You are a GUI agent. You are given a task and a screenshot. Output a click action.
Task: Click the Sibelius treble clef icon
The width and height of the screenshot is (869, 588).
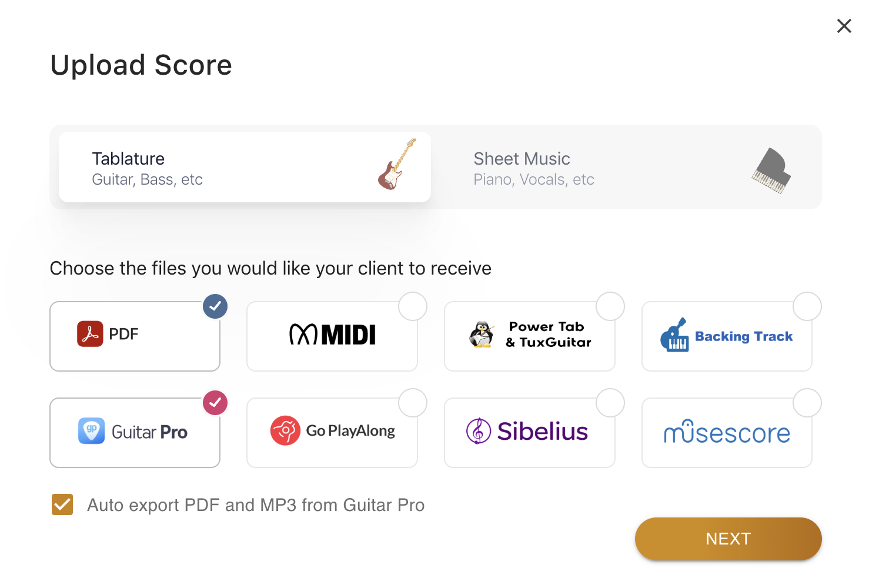pyautogui.click(x=479, y=431)
